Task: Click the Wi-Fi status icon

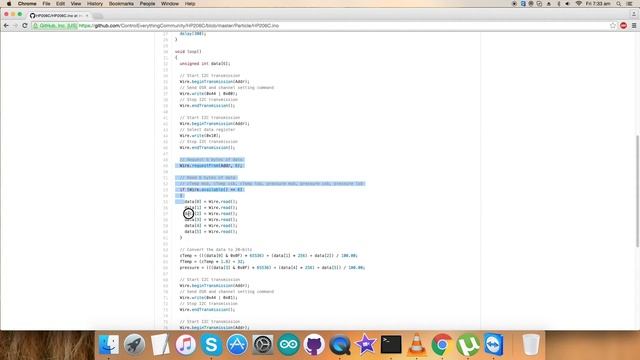Action: point(578,4)
